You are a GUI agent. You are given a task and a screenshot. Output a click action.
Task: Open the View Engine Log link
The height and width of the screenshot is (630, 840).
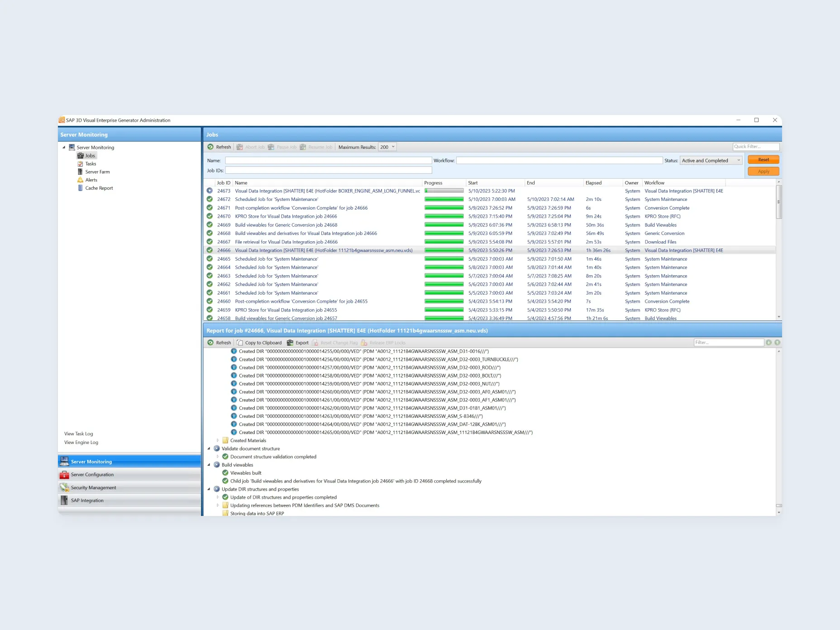point(81,443)
